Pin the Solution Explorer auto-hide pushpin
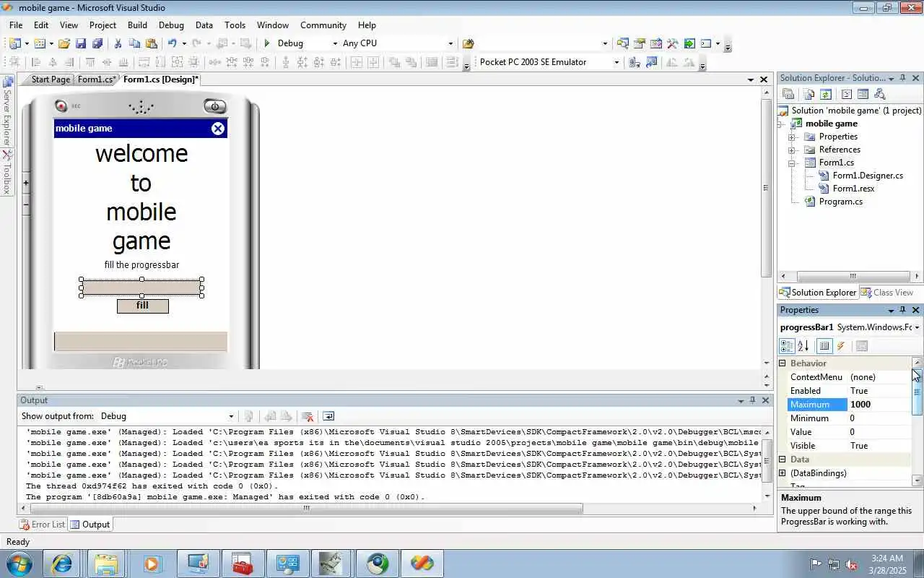Image resolution: width=924 pixels, height=578 pixels. click(x=902, y=78)
